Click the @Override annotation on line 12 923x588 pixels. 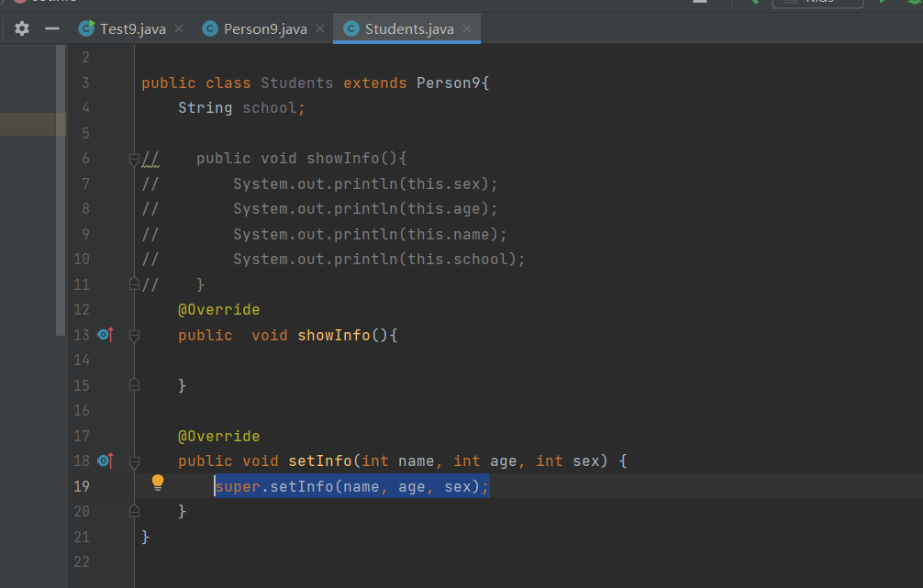219,310
